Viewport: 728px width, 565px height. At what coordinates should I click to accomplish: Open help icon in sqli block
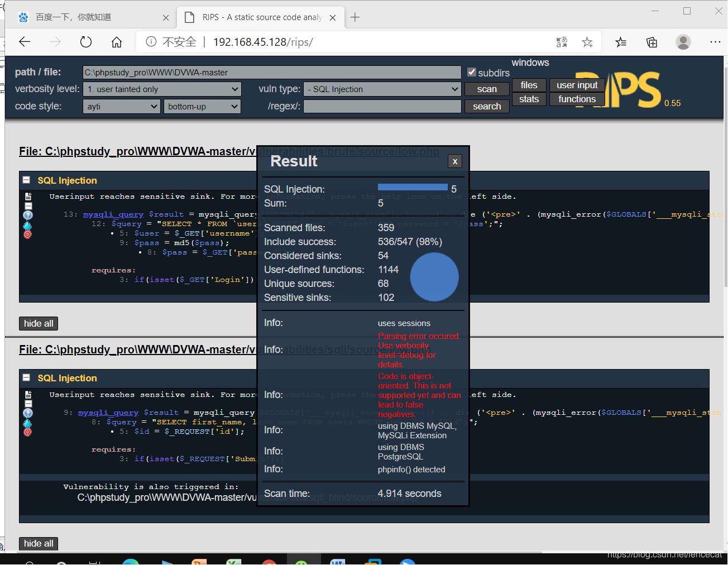[x=28, y=413]
